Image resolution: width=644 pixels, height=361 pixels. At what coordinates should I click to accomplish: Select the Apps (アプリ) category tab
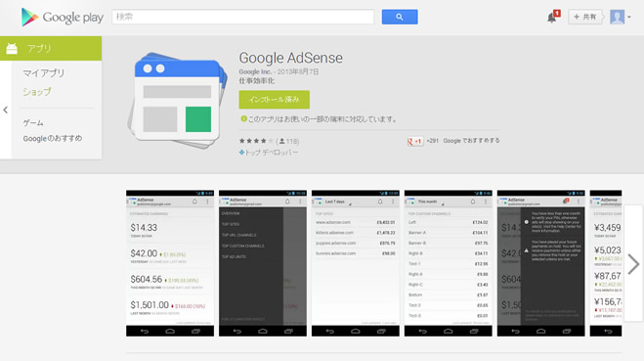pos(51,49)
